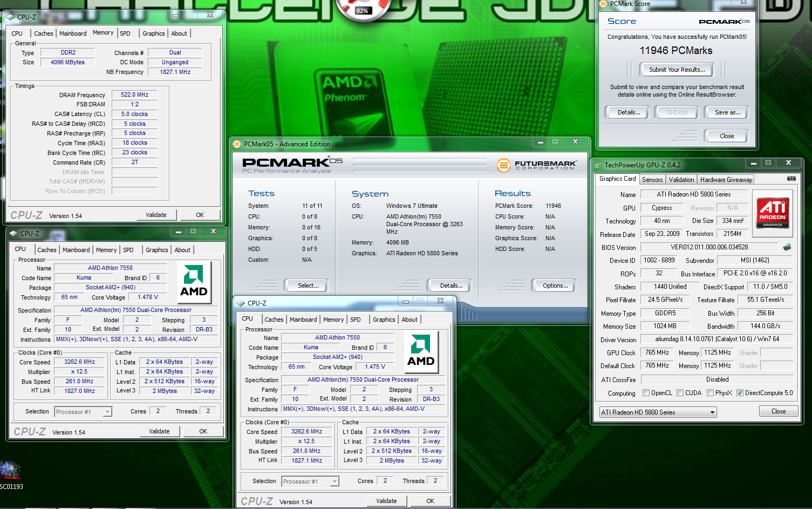Viewport: 812px width, 509px height.
Task: Click the To Excel button in PCMark Score
Action: pyautogui.click(x=677, y=112)
